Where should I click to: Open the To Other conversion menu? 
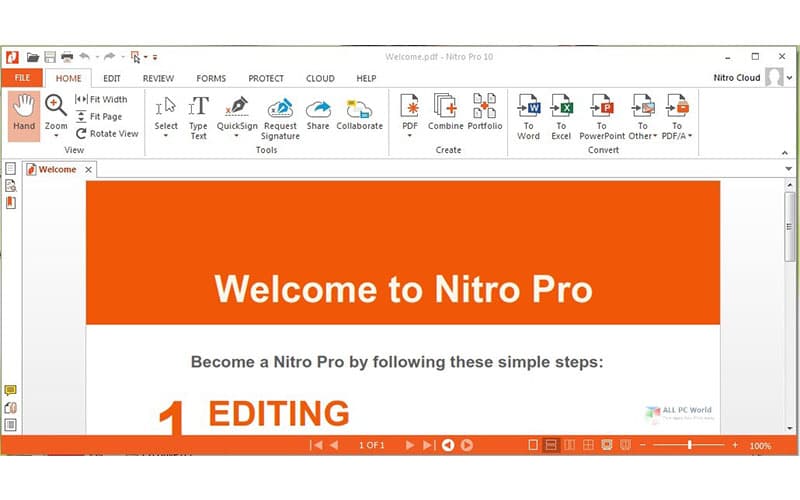(x=642, y=117)
